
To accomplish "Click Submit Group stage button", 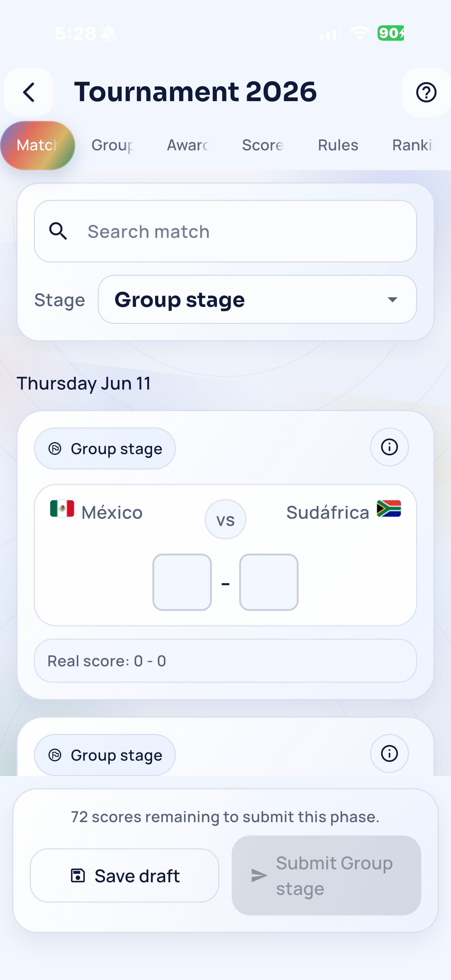I will click(326, 875).
